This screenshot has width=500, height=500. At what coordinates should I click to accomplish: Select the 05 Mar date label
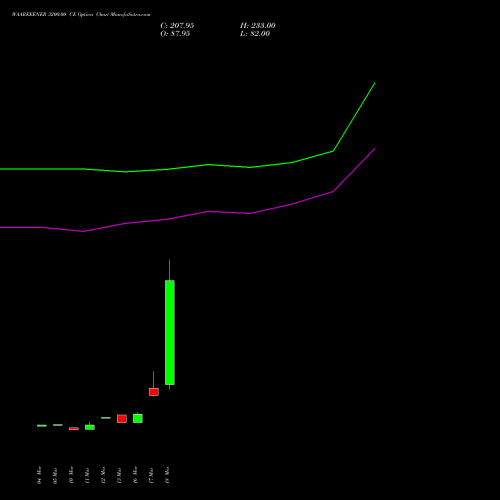55,475
